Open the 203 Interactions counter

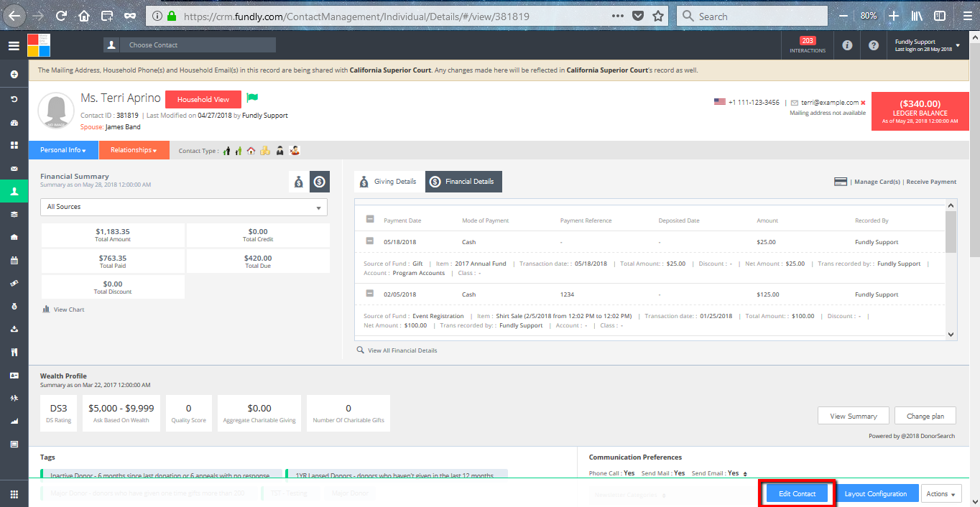coord(808,45)
